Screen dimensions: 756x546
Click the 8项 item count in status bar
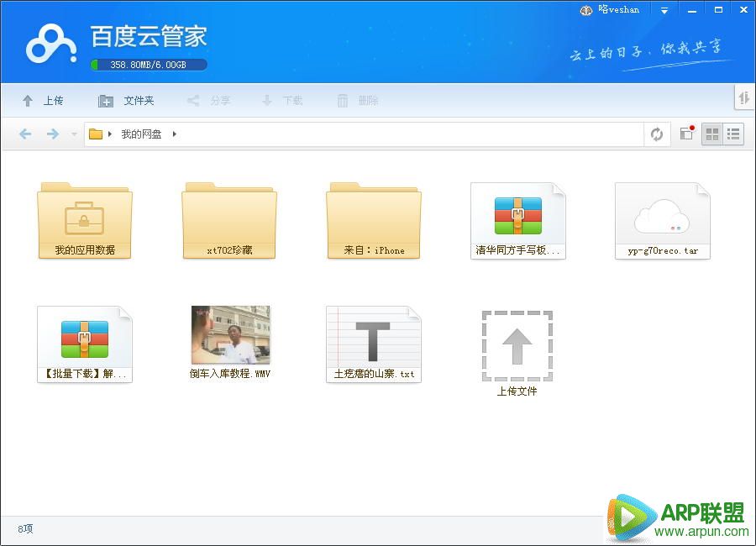tap(25, 528)
